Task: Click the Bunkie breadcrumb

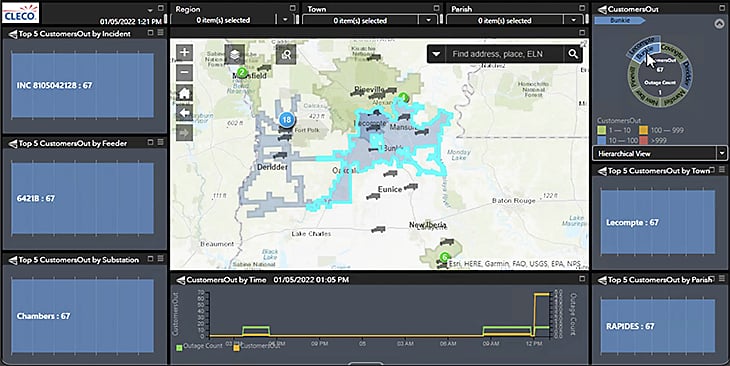Action: point(620,20)
